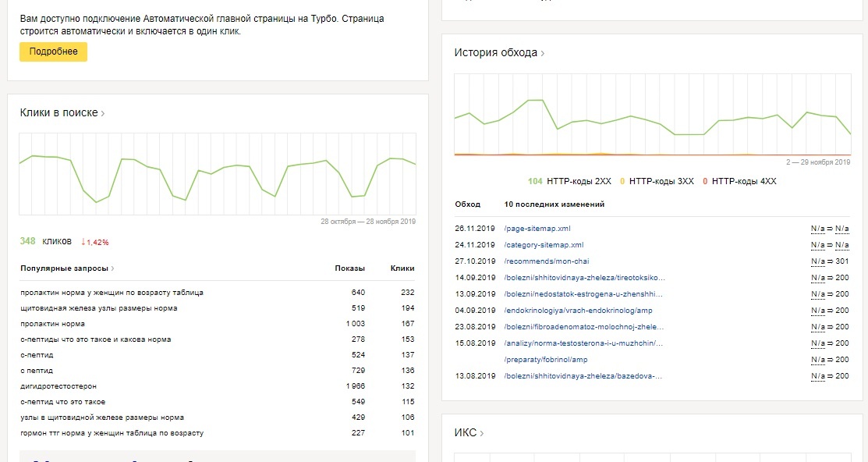This screenshot has width=868, height=462.
Task: Click HTTP-коды 4XX legend item
Action: click(x=739, y=182)
